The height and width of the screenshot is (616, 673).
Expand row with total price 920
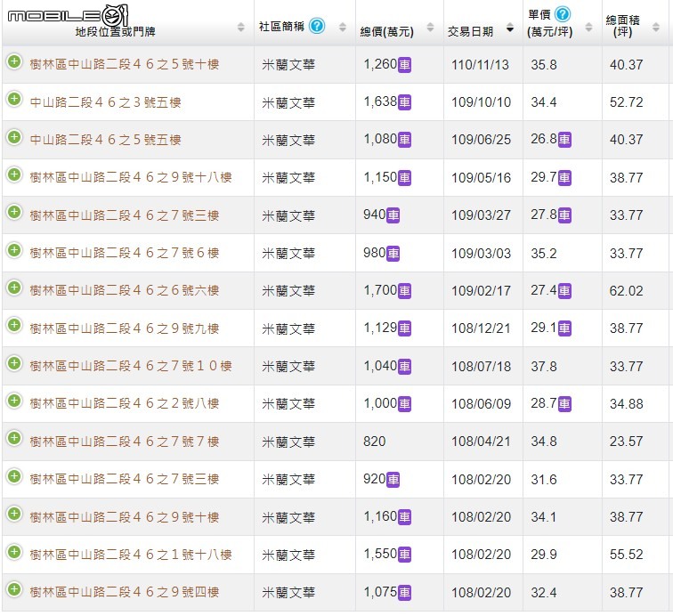pos(14,476)
